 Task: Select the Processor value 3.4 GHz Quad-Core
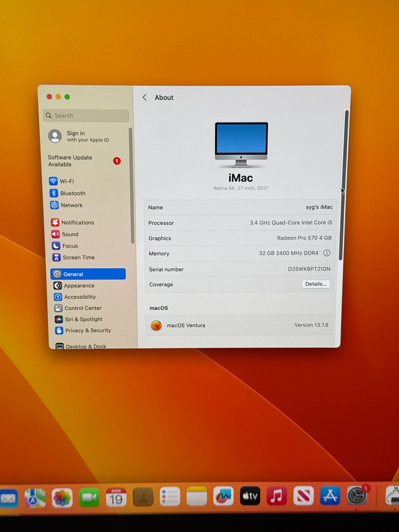pyautogui.click(x=291, y=223)
